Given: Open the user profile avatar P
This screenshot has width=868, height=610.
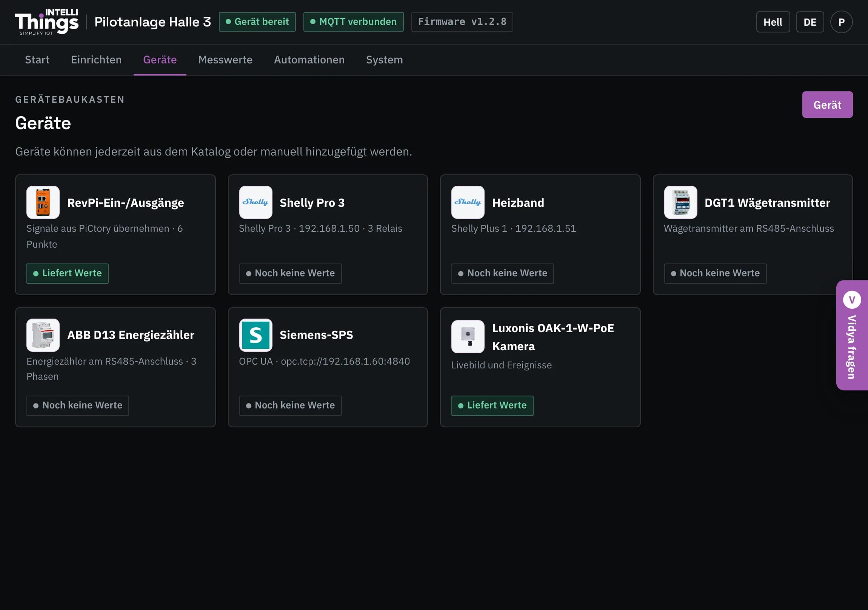Looking at the screenshot, I should (x=841, y=22).
